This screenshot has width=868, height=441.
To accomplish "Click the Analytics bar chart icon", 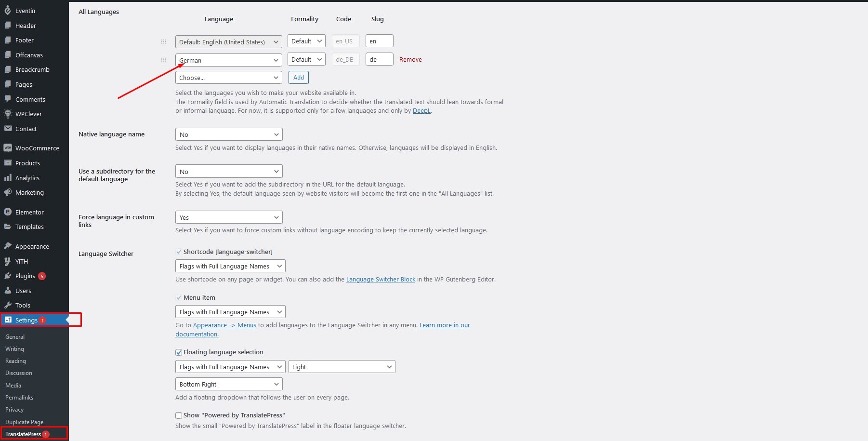I will click(7, 178).
